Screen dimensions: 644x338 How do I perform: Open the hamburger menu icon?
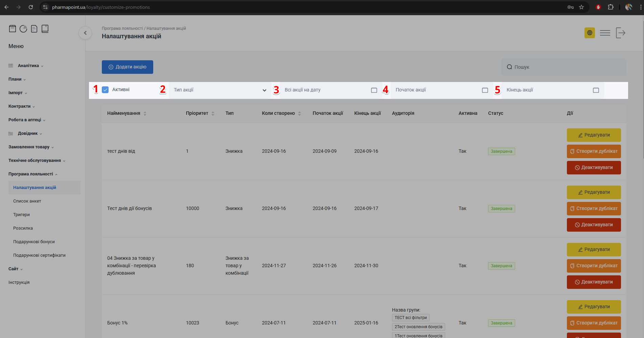tap(605, 33)
